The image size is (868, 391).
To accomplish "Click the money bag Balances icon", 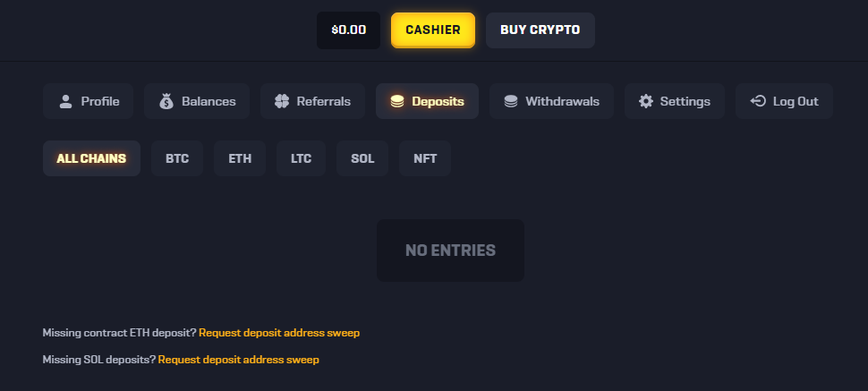I will tap(166, 101).
